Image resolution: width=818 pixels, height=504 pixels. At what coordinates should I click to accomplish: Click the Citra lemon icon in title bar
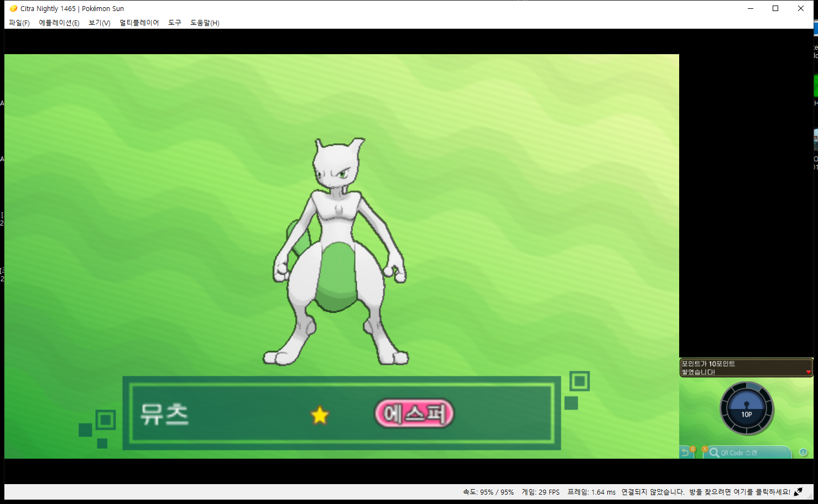(x=13, y=8)
